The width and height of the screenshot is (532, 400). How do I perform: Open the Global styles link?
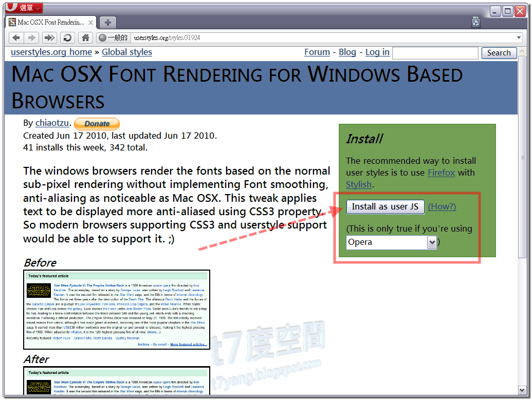127,52
